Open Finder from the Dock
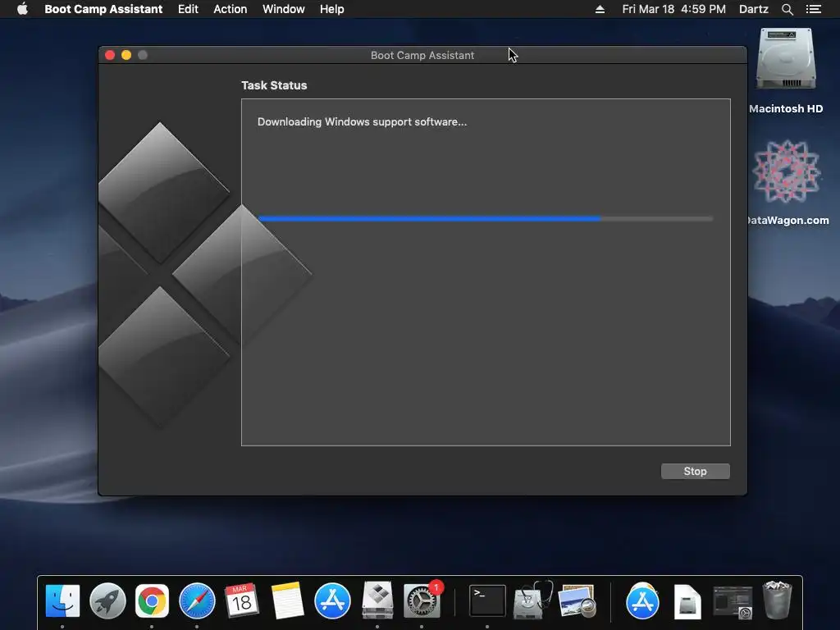This screenshot has height=630, width=840. point(62,600)
